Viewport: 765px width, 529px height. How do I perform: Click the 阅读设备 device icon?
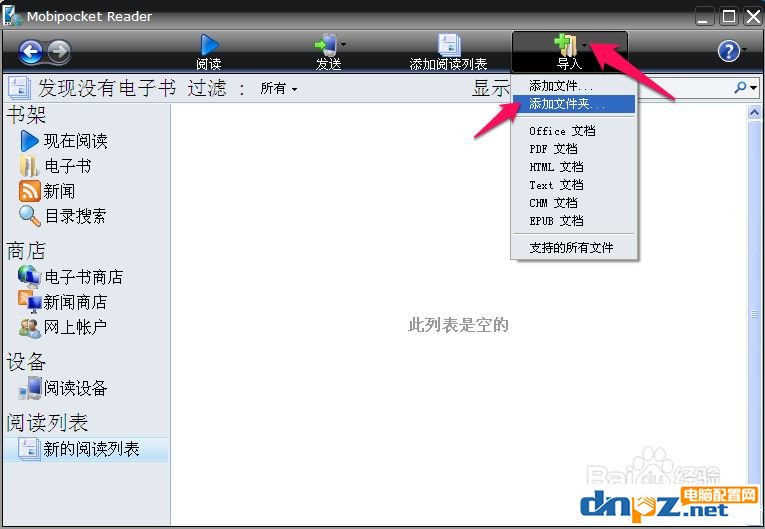click(30, 388)
